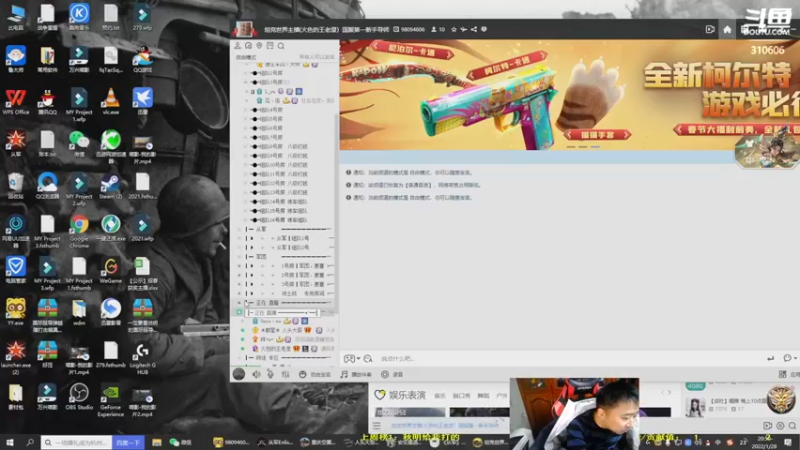
Task: Open the Steam desktop shortcut
Action: [x=111, y=186]
